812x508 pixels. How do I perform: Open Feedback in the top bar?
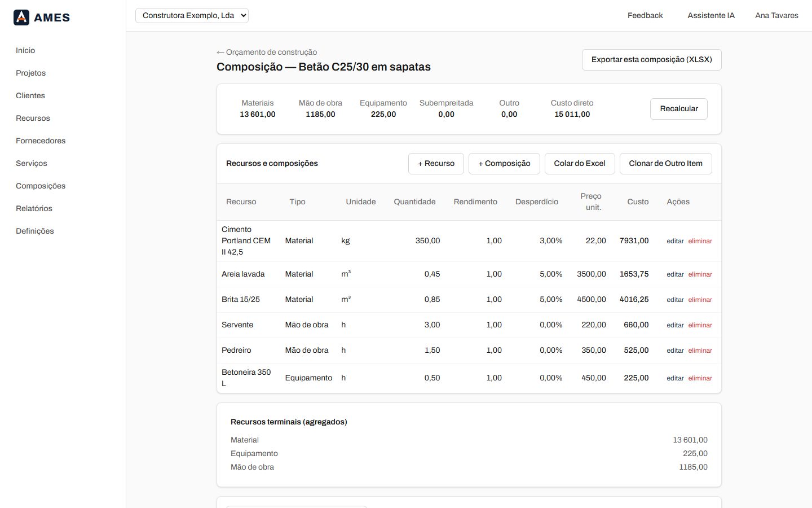645,15
